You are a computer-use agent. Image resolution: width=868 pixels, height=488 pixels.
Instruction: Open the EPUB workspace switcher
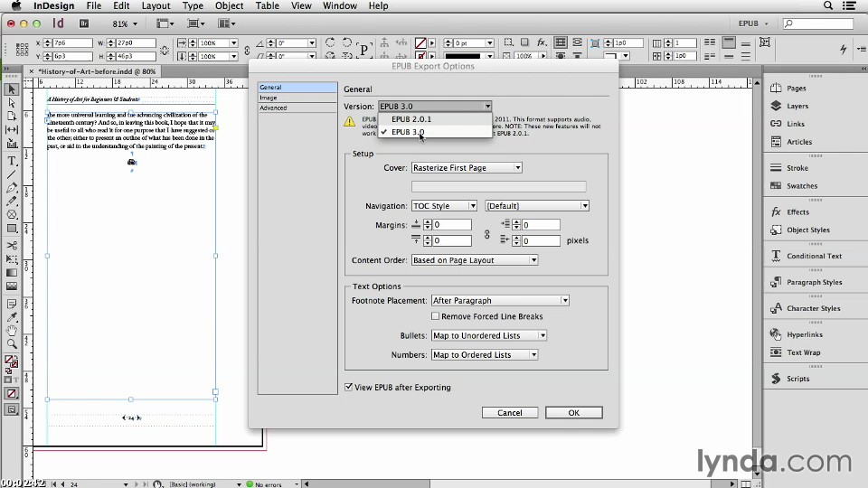[753, 23]
